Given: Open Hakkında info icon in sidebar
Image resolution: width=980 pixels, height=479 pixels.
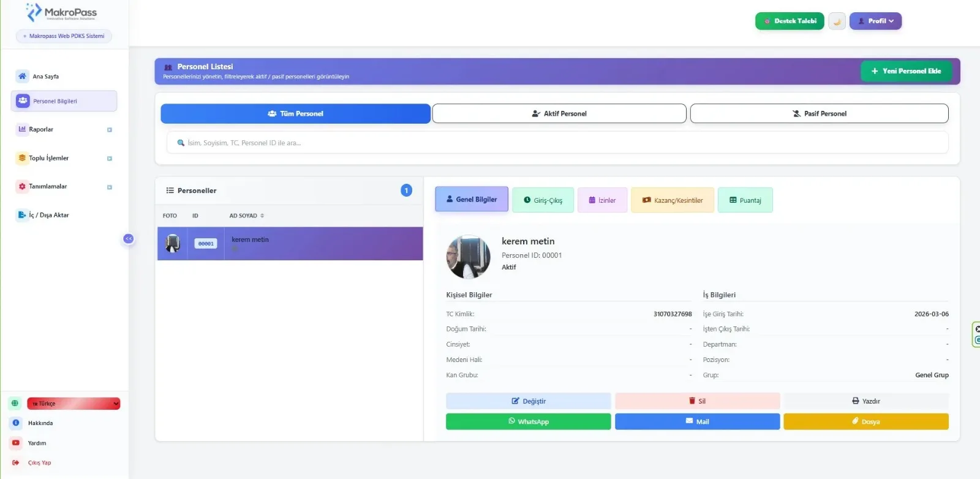Looking at the screenshot, I should pos(16,423).
